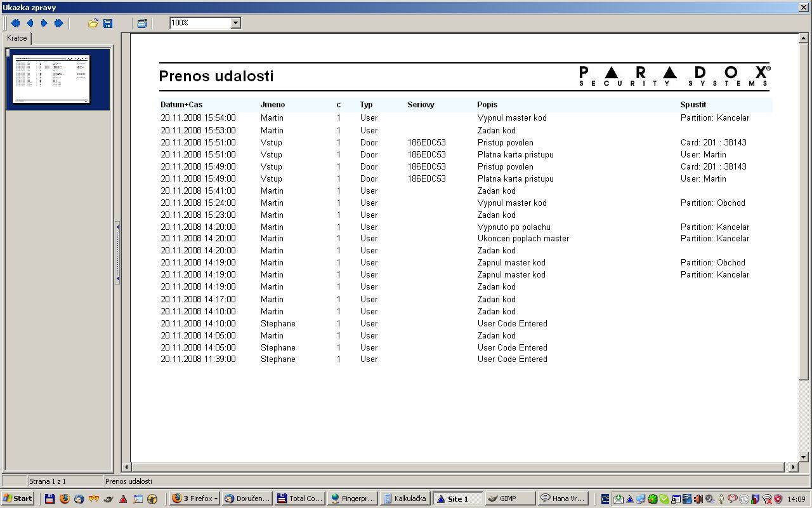This screenshot has width=812, height=508.
Task: Click the sidebar splitter collapse handle
Action: 117,253
